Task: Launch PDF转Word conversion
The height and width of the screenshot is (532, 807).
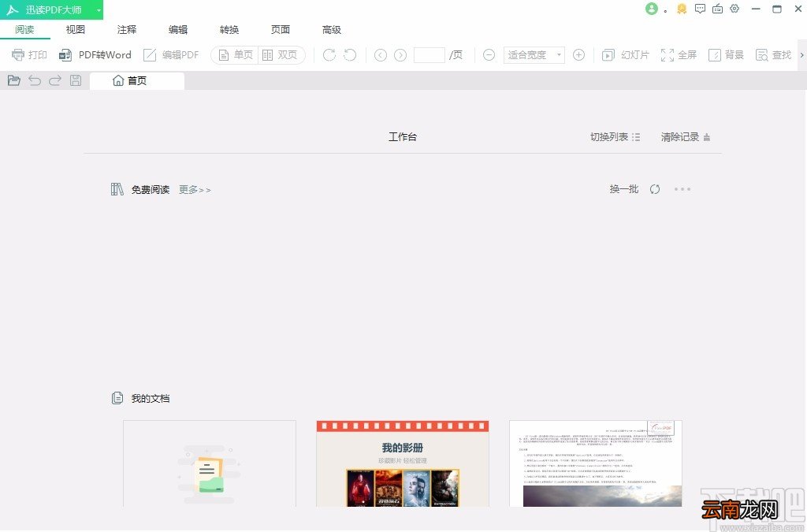Action: tap(95, 54)
